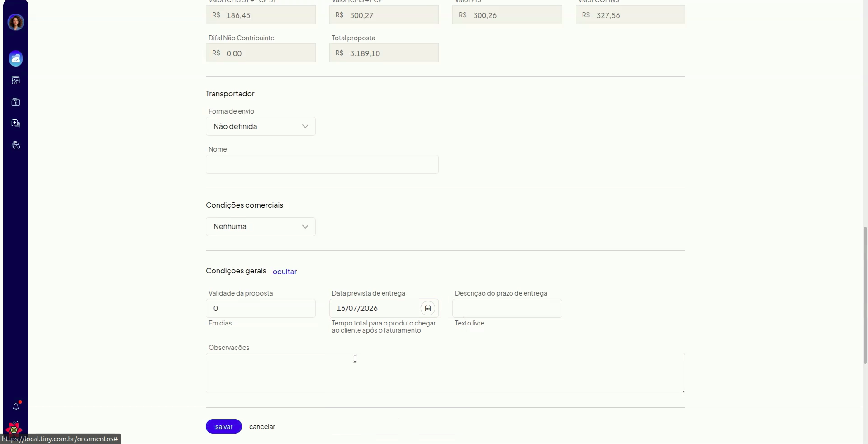Click the Difal Não Contribuinte value field
The width and height of the screenshot is (868, 444).
pyautogui.click(x=261, y=53)
